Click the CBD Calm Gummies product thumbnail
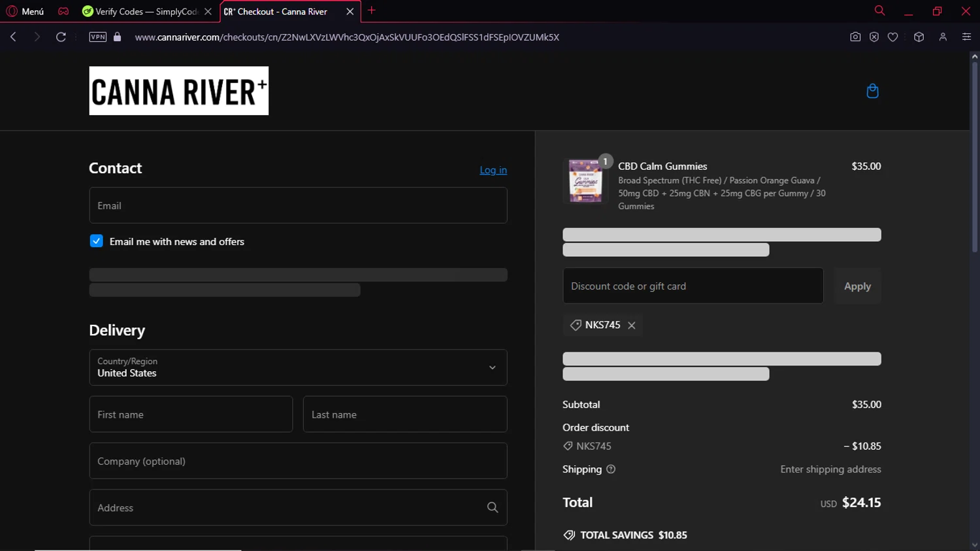Screen dimensions: 980x551 (585, 181)
